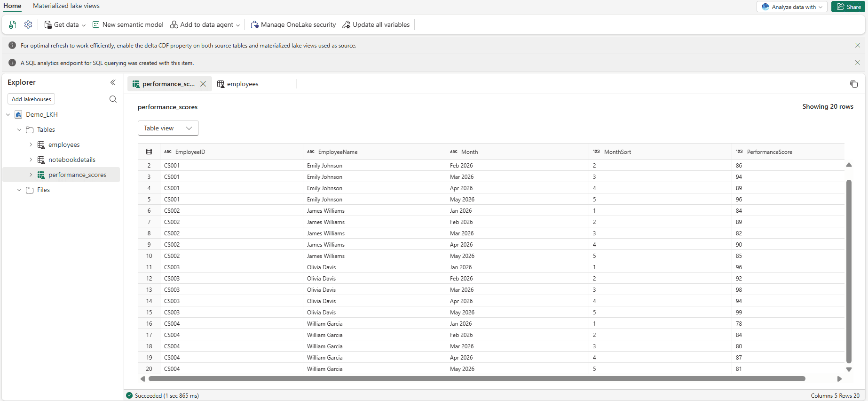
Task: Select cell 'Olivia Davis' in row 11
Action: point(374,267)
